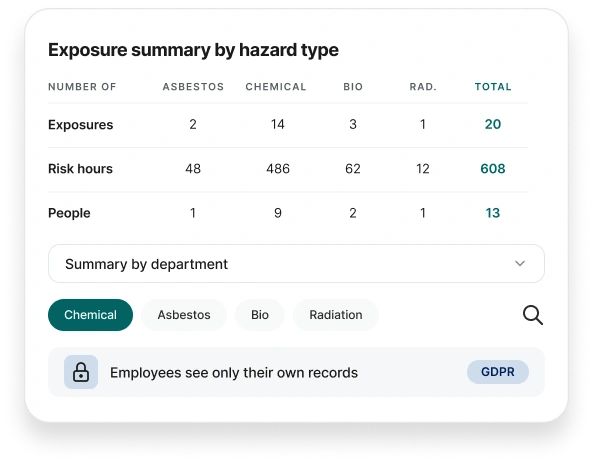593x463 pixels.
Task: Click Chemical people value 9
Action: tap(278, 213)
